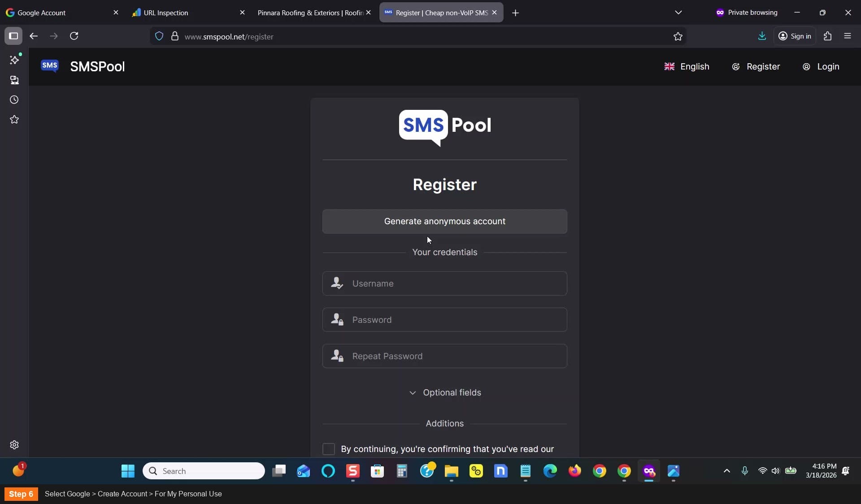Switch to the URL Inspection tab

(188, 13)
